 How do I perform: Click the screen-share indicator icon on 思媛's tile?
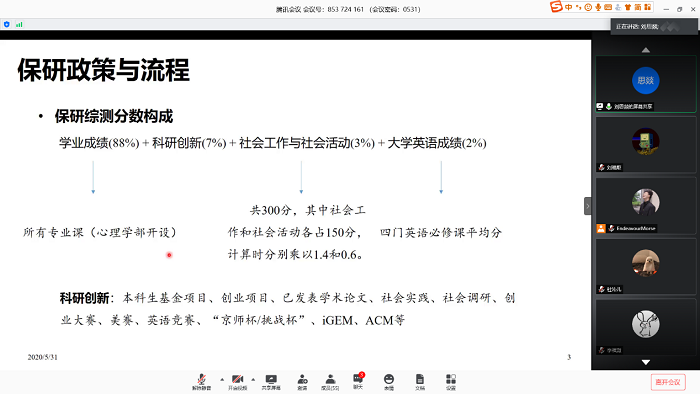coord(600,106)
